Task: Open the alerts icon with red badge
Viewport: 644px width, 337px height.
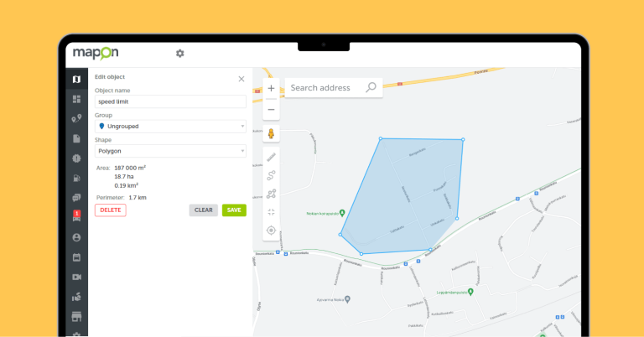Action: tap(76, 217)
